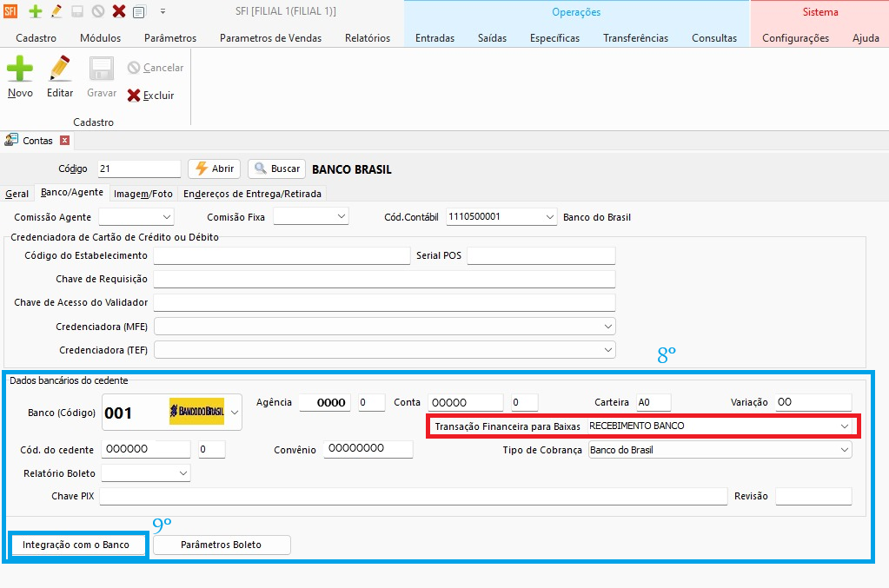
Task: Click the Chave de Acesso do Validador field
Action: pos(384,302)
